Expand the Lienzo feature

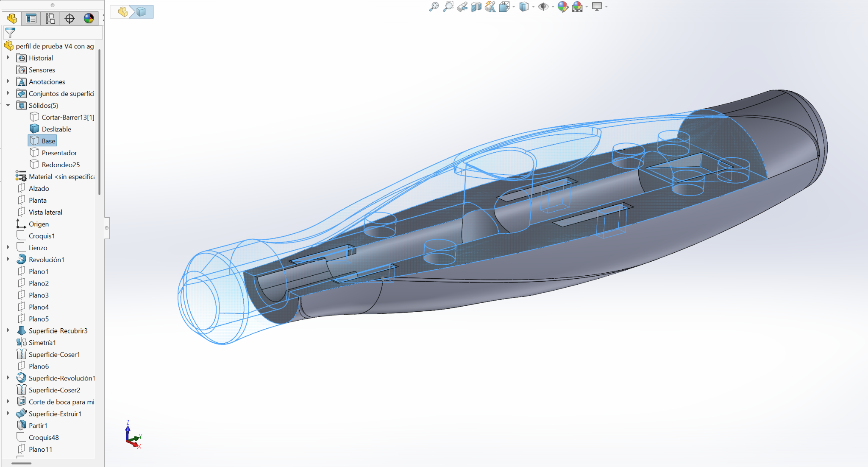click(x=8, y=247)
